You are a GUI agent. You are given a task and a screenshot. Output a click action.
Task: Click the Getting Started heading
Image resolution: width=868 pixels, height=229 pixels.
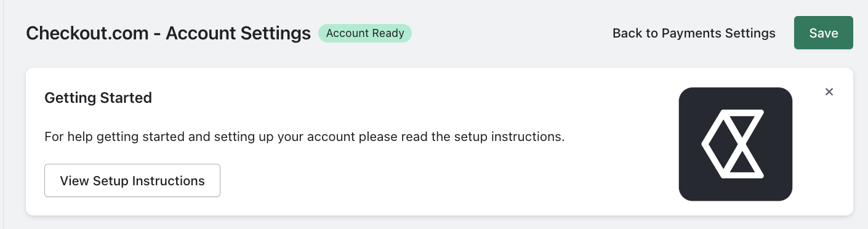click(x=98, y=97)
